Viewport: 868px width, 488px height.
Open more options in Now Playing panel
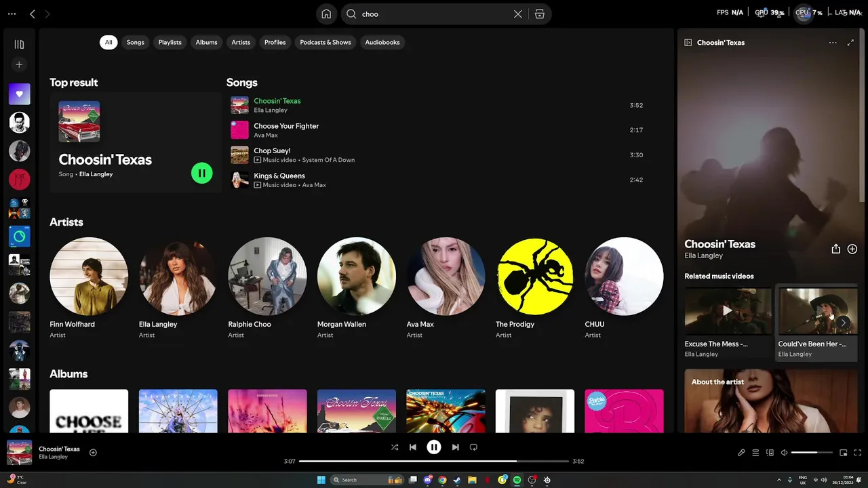coord(833,42)
